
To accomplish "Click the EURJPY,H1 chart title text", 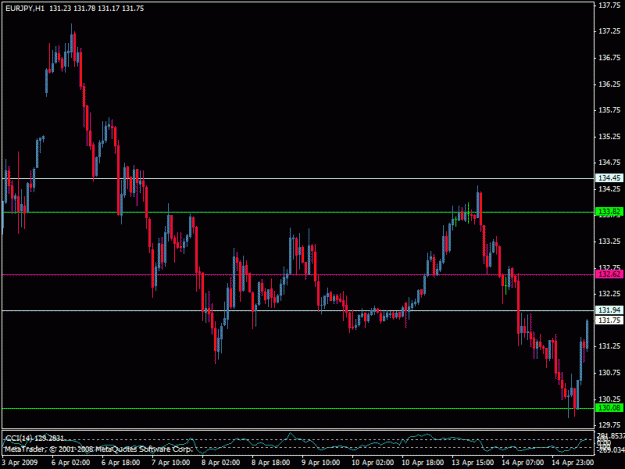I will pos(25,8).
